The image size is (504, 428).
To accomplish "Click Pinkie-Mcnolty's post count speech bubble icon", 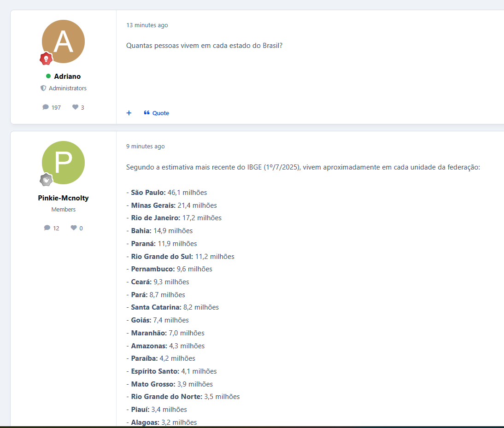I will [x=47, y=228].
